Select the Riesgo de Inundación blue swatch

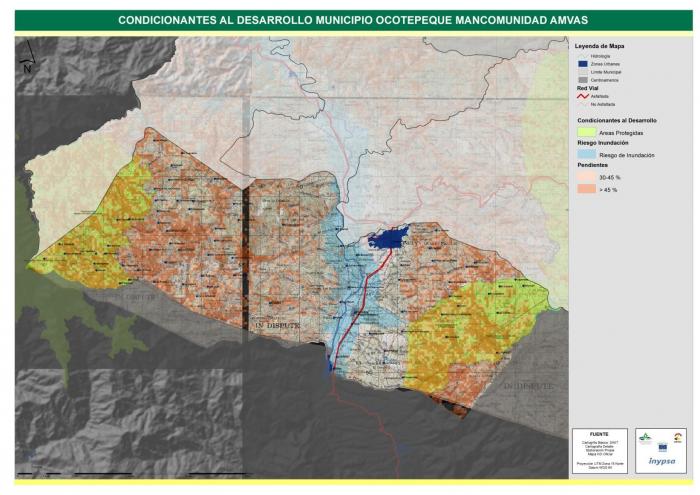(584, 156)
